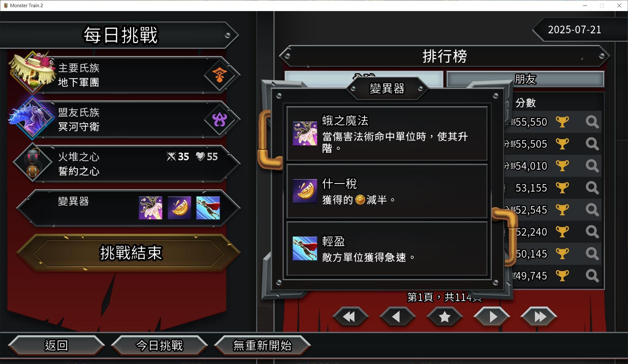Select the 地下軍團 clan emblem icon
628x364 pixels.
[219, 75]
